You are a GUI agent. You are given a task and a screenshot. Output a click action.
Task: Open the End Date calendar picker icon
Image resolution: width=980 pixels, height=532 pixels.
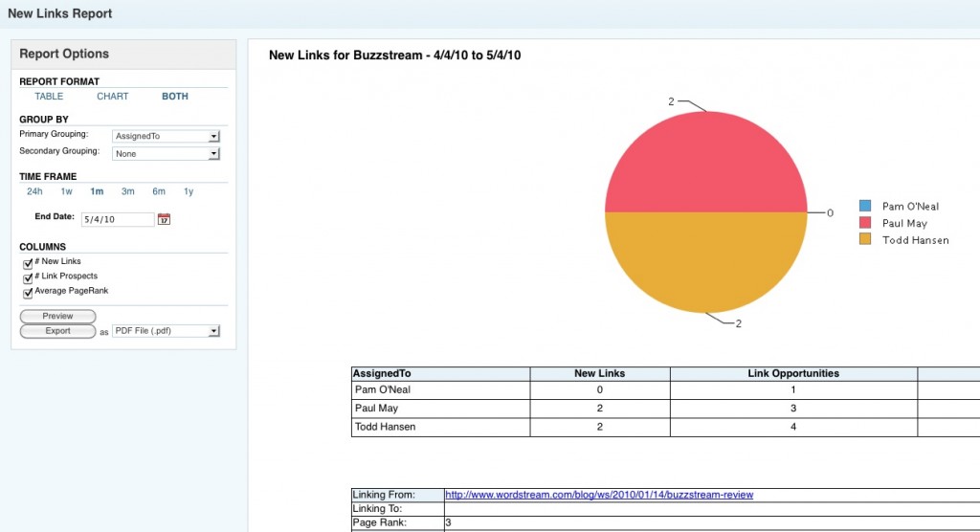pos(164,219)
